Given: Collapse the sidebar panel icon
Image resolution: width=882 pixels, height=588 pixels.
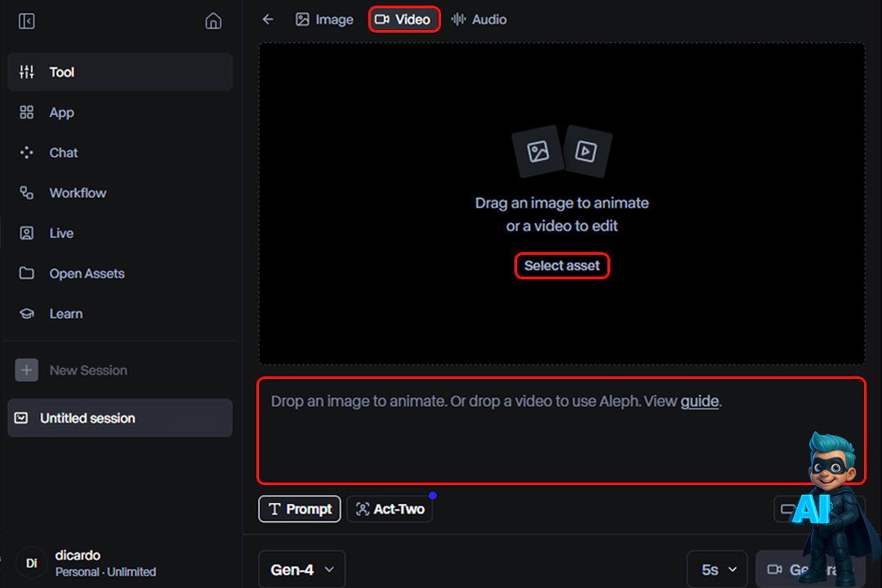Looking at the screenshot, I should click(27, 21).
